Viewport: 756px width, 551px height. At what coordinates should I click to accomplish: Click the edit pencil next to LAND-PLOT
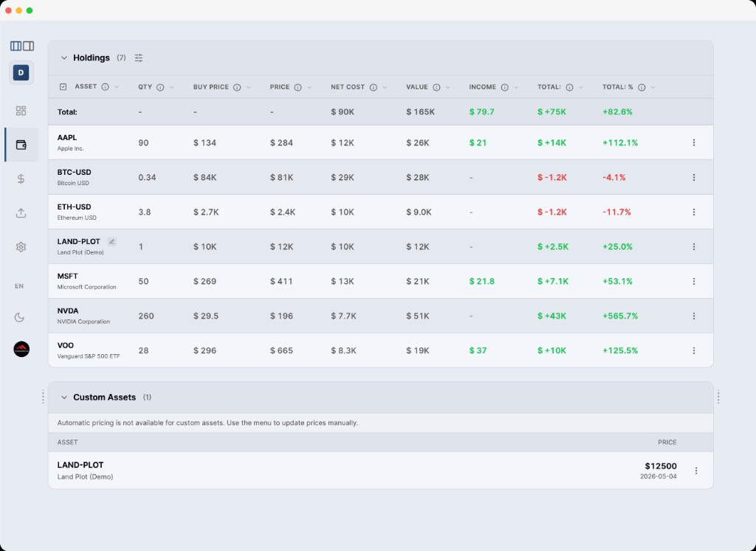click(112, 242)
